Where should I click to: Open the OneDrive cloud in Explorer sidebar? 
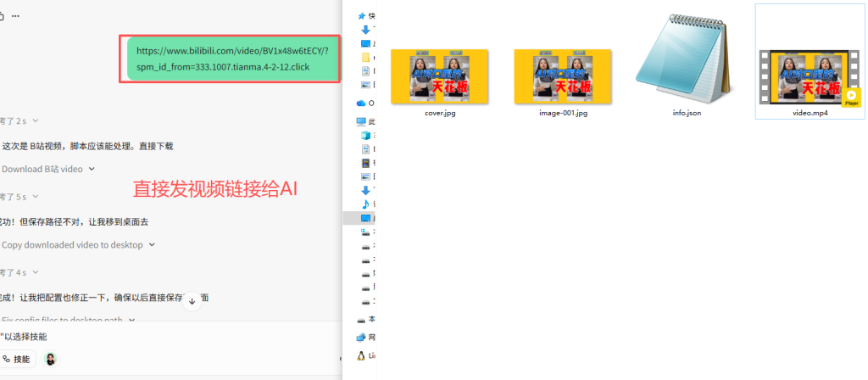[361, 103]
